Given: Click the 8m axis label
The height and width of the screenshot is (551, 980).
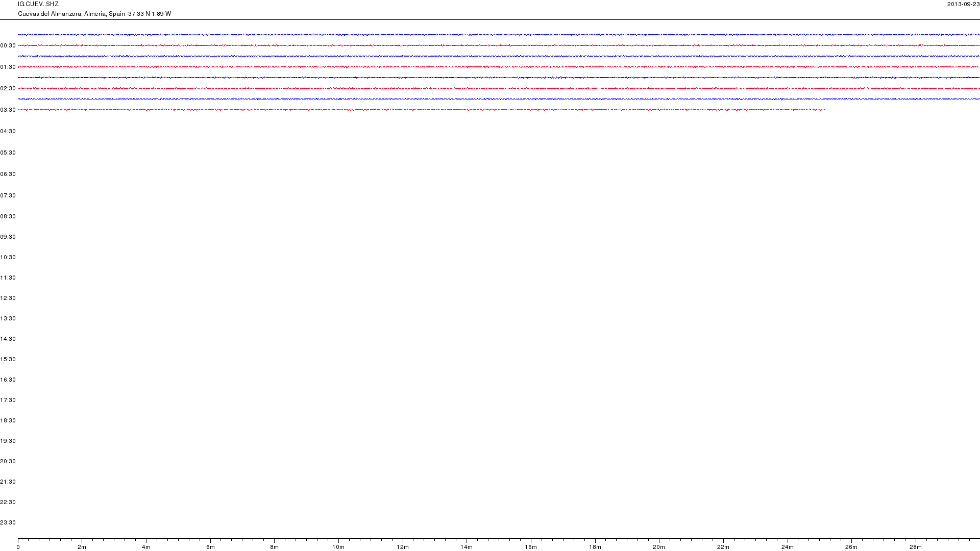Looking at the screenshot, I should click(275, 547).
